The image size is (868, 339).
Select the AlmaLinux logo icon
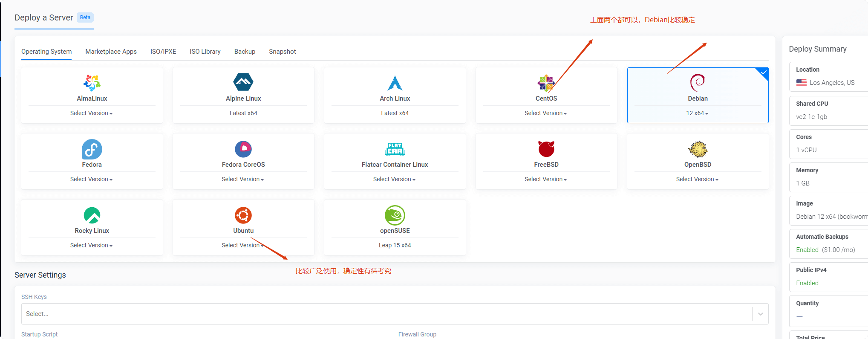pyautogui.click(x=92, y=83)
